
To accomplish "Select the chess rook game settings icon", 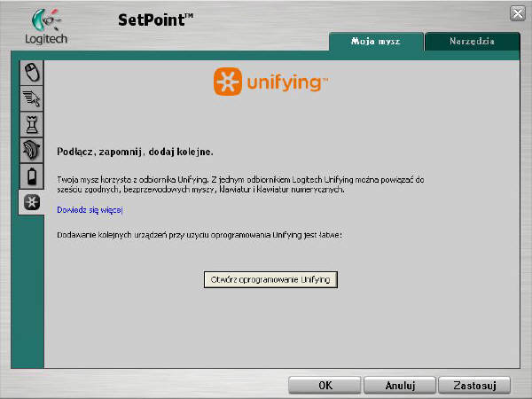I will [32, 124].
